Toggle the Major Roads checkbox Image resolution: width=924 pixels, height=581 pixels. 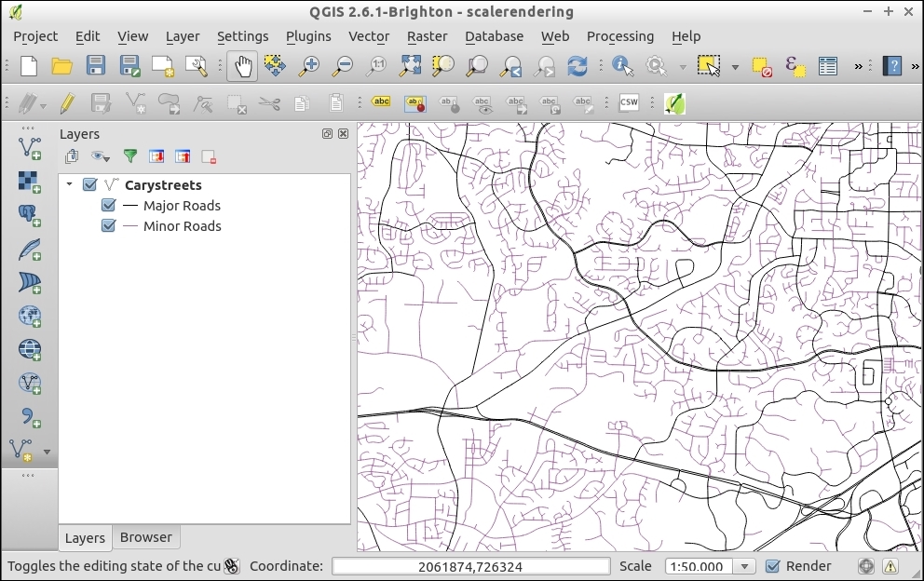(108, 206)
